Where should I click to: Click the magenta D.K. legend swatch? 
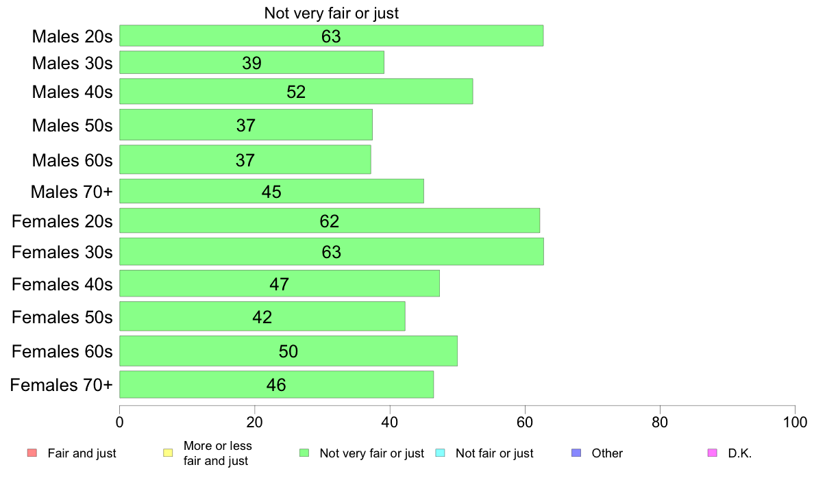(x=713, y=453)
